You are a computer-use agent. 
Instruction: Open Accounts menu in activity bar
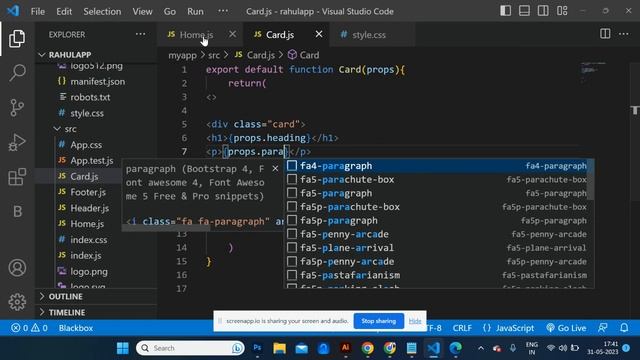click(17, 268)
